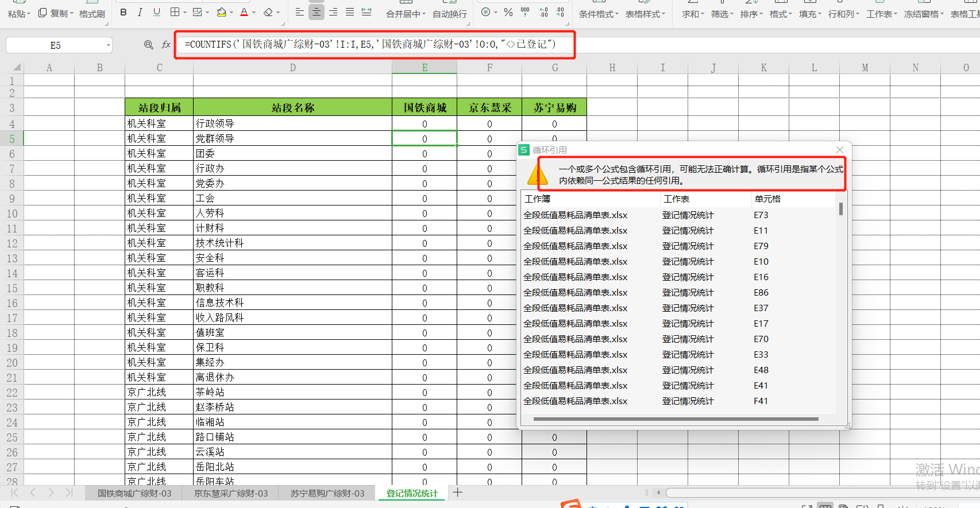Click the format painter 格式刷
980x508 pixels.
pyautogui.click(x=92, y=14)
